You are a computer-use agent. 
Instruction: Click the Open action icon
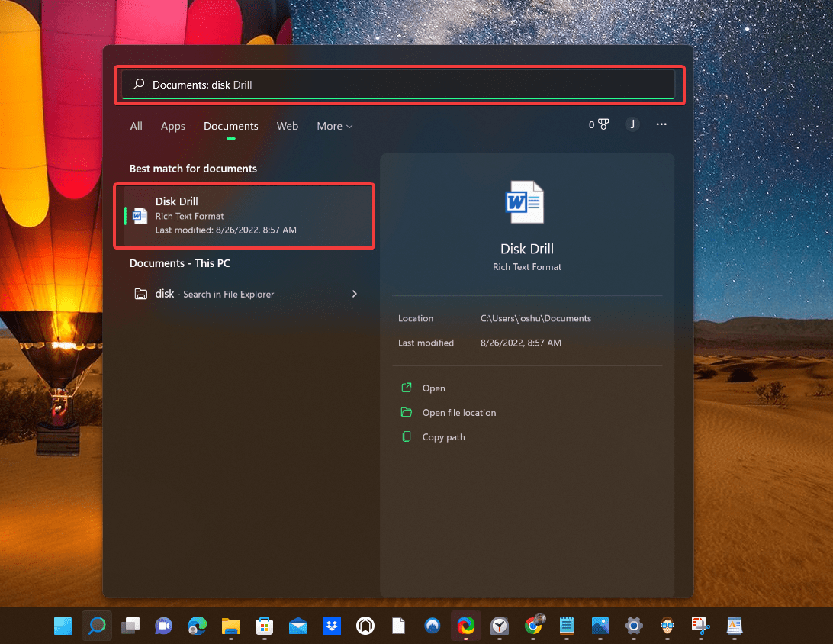click(x=407, y=388)
